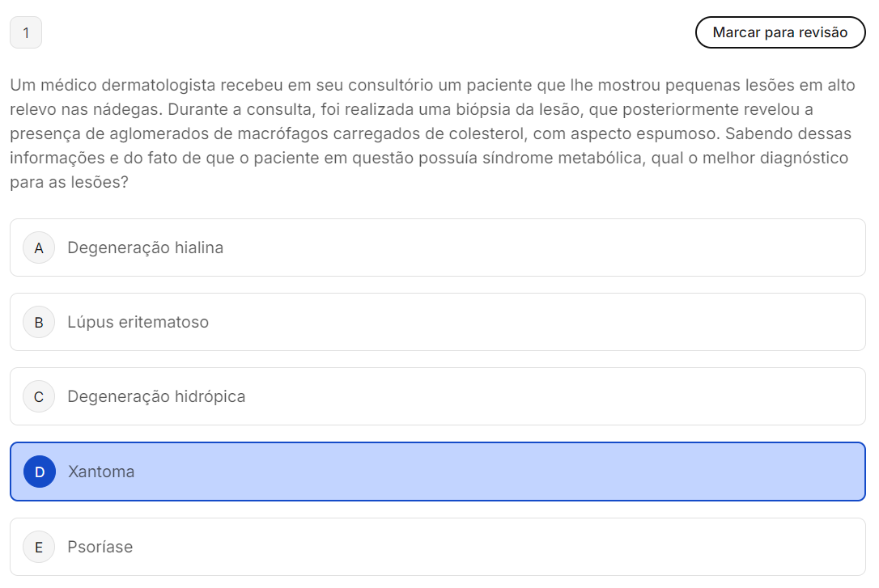Click 'para as lesões?' ending the question
This screenshot has width=879, height=588.
(70, 182)
